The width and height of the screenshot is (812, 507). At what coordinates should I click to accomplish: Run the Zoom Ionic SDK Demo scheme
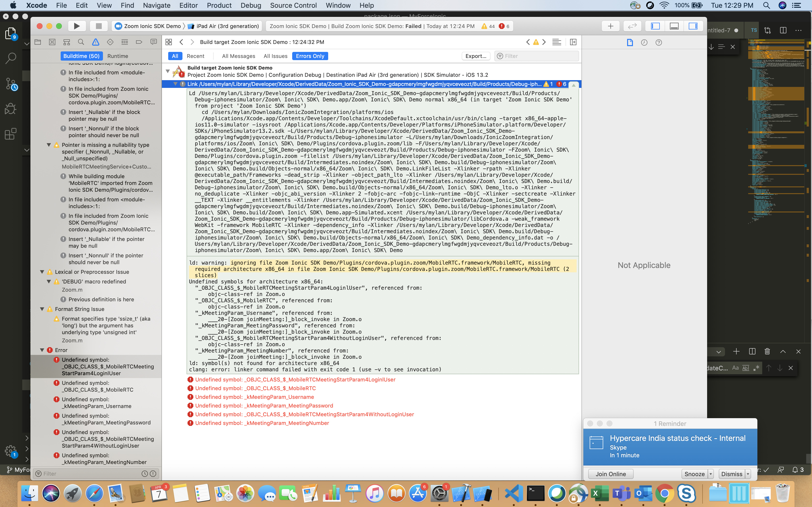[77, 26]
